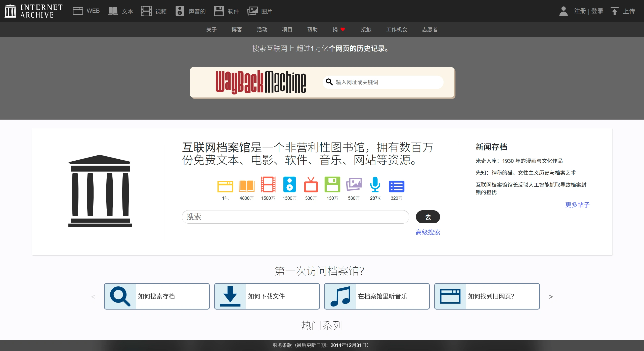644x351 pixels.
Task: Open the WEB section from top navigation
Action: pos(78,11)
